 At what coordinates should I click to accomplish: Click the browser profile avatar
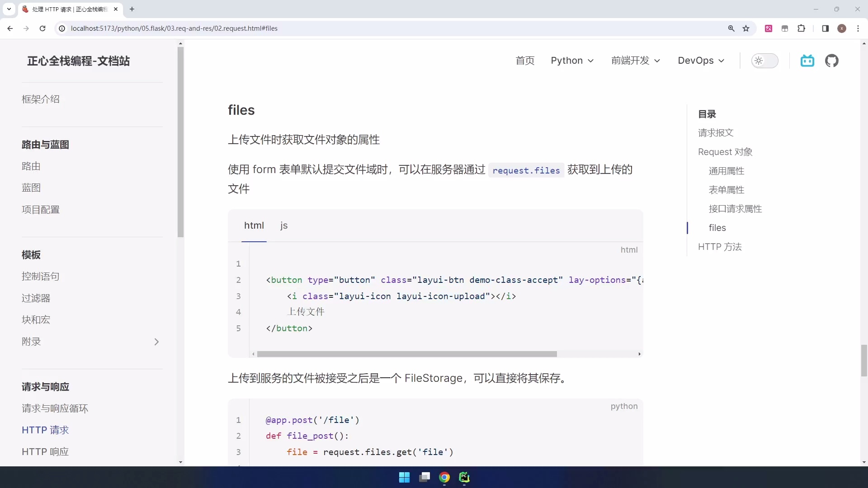coord(842,28)
